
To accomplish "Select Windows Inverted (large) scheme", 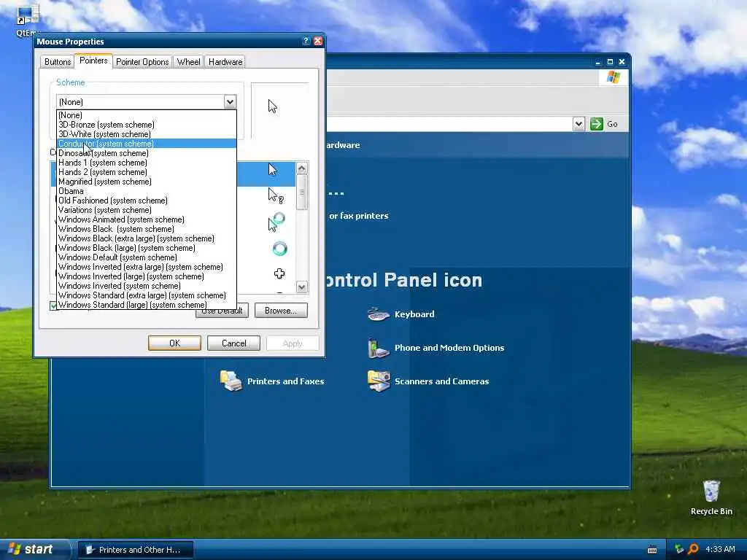I will point(146,276).
